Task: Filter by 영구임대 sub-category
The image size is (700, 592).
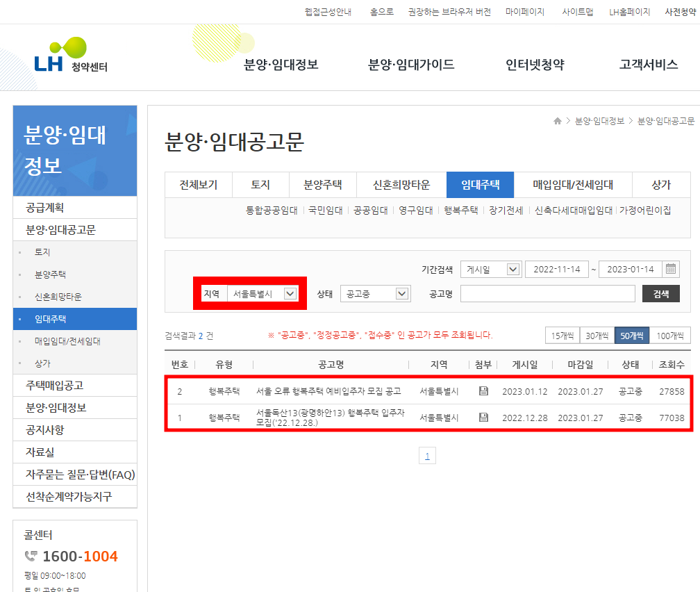Action: coord(415,211)
